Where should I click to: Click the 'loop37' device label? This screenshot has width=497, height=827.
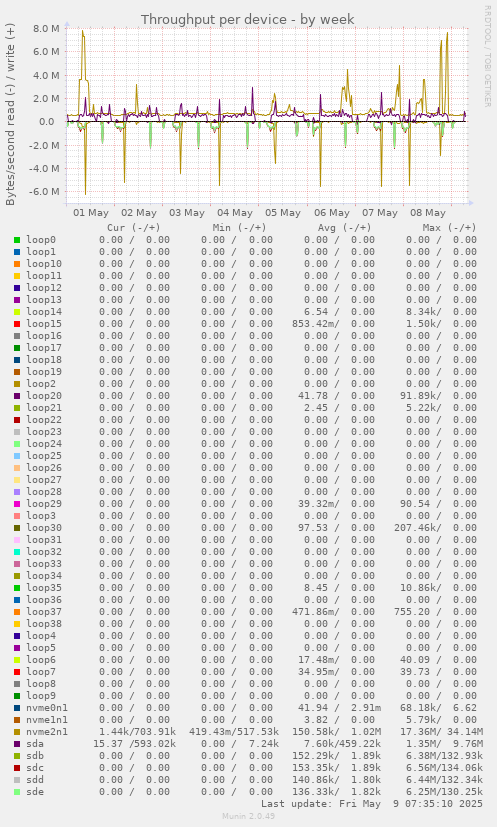point(44,612)
